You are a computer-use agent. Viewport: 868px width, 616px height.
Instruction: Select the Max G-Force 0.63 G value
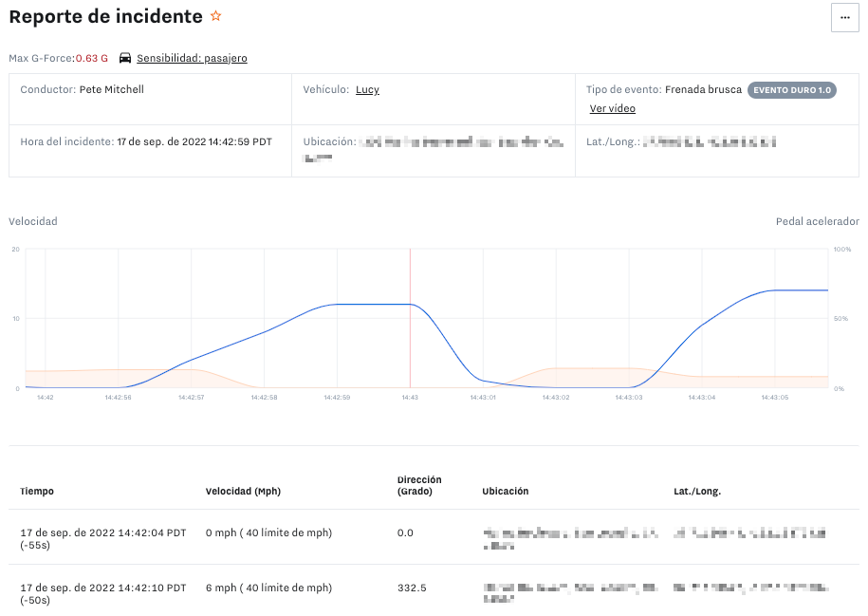pos(92,58)
